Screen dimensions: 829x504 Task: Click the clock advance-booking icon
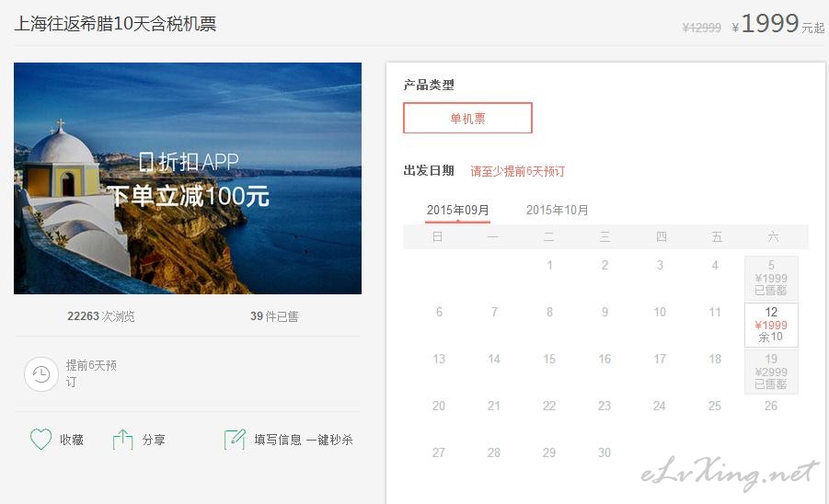pos(41,374)
